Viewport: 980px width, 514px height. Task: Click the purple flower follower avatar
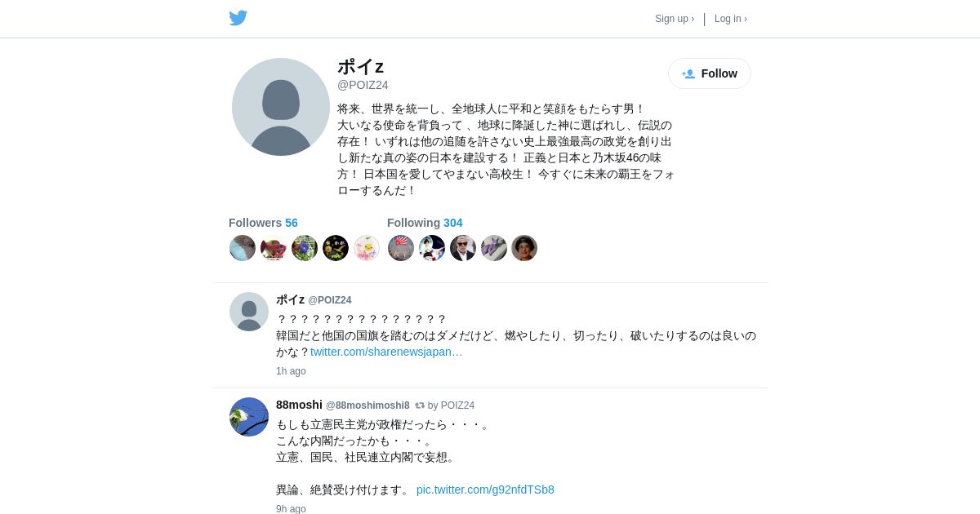point(305,248)
